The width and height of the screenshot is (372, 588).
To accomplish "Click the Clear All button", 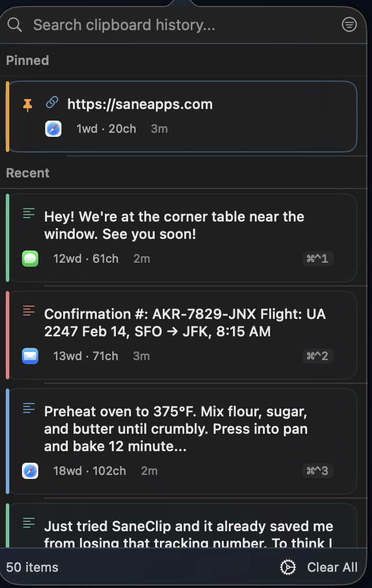I will pyautogui.click(x=332, y=567).
